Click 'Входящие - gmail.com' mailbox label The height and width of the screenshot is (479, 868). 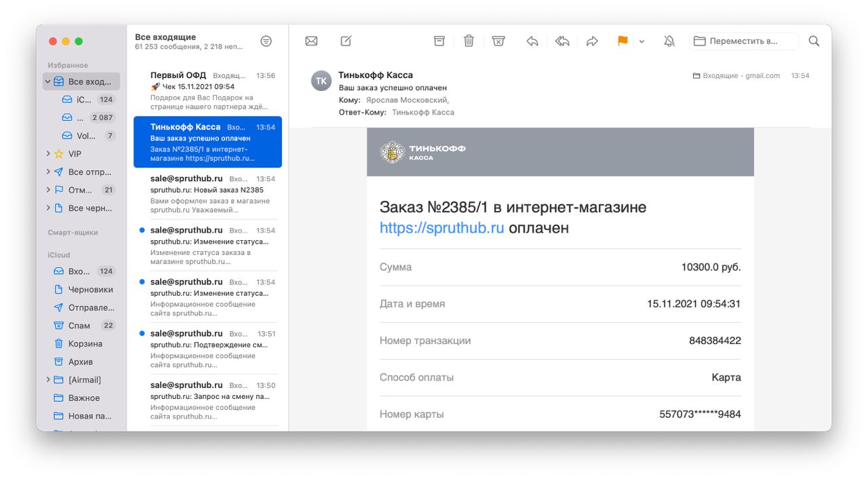pyautogui.click(x=736, y=76)
